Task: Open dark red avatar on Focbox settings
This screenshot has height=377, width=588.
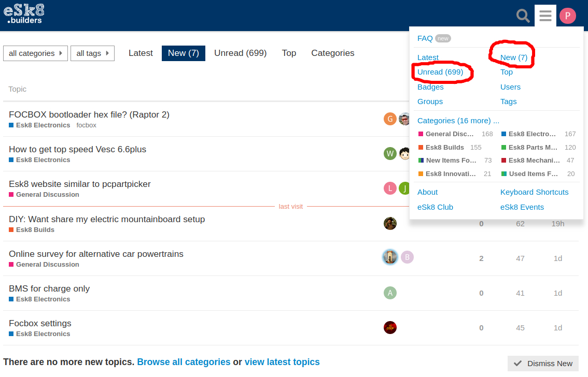Action: (390, 328)
